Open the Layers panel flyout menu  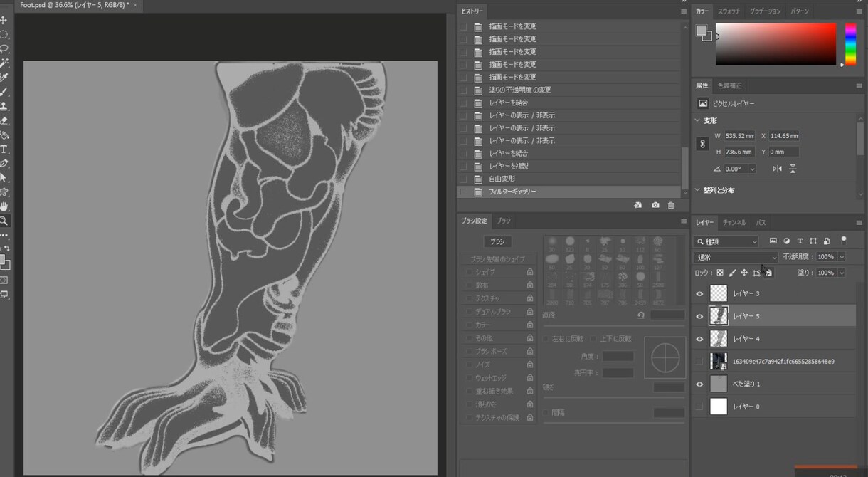(x=859, y=223)
